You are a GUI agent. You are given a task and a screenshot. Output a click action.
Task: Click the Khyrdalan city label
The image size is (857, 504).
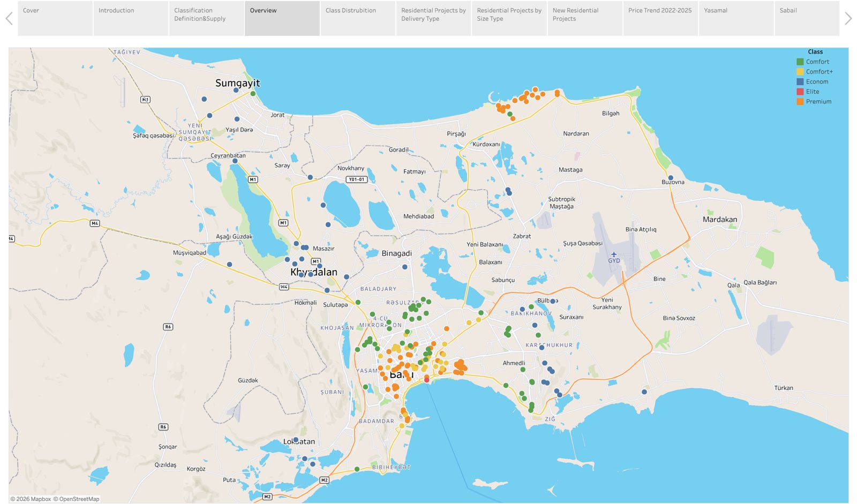[314, 272]
